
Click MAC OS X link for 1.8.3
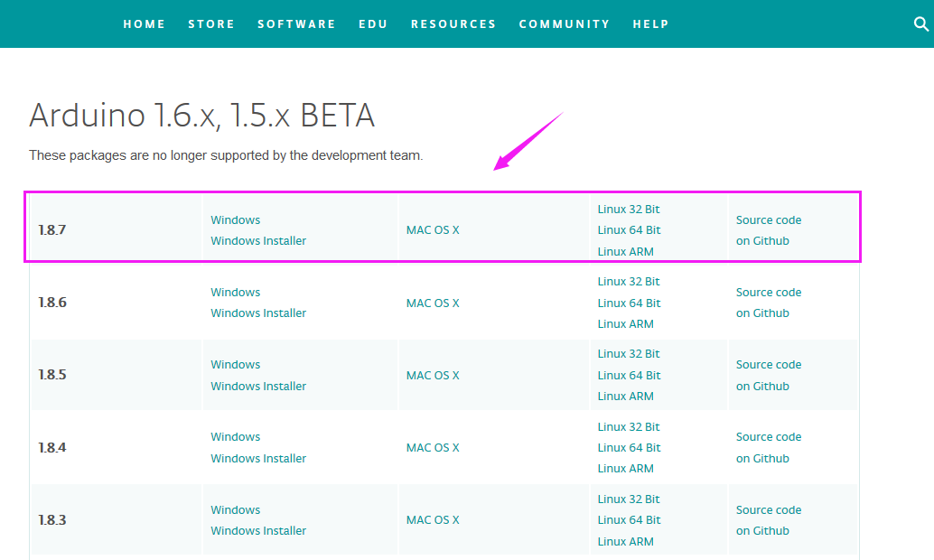[x=433, y=520]
